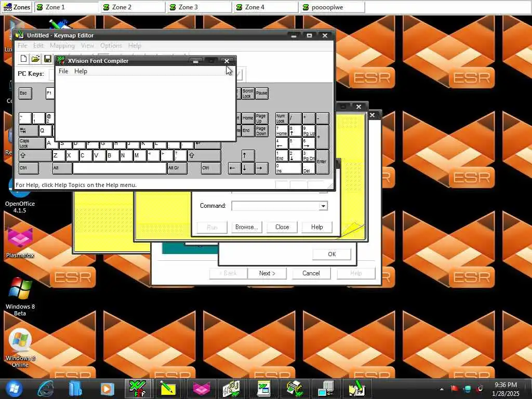Image resolution: width=532 pixels, height=399 pixels.
Task: Open the Options menu in Keymap Editor
Action: tap(111, 46)
